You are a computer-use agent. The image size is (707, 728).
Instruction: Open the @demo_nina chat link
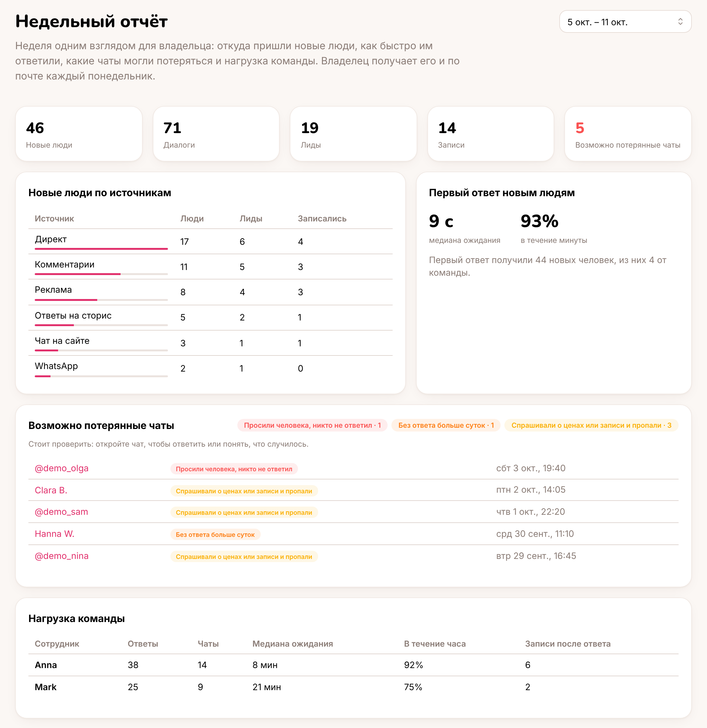coord(62,556)
